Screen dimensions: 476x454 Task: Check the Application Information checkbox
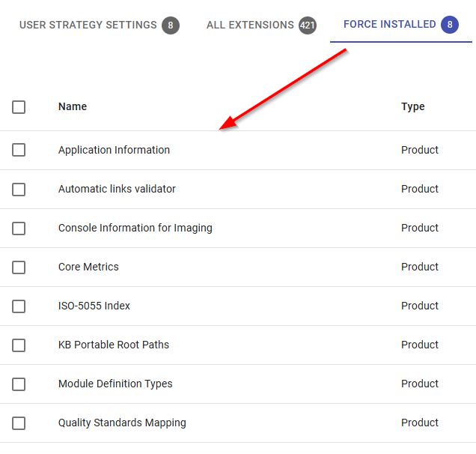tap(19, 150)
